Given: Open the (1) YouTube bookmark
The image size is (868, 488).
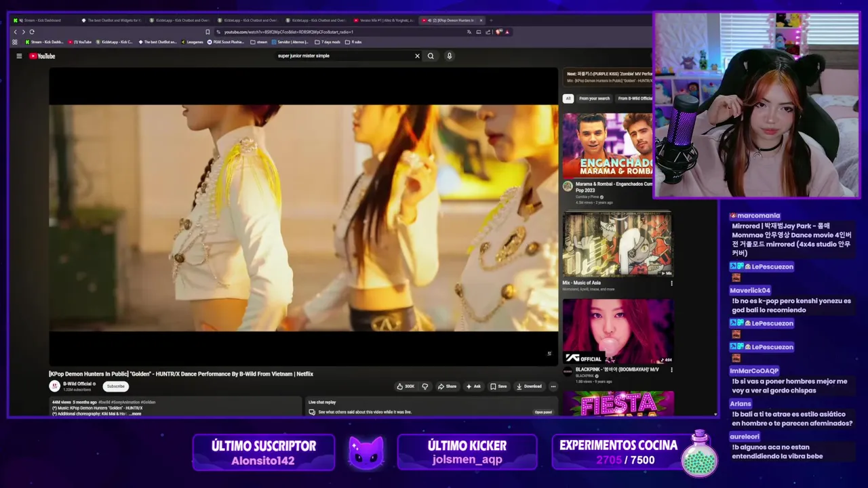Looking at the screenshot, I should tap(80, 42).
